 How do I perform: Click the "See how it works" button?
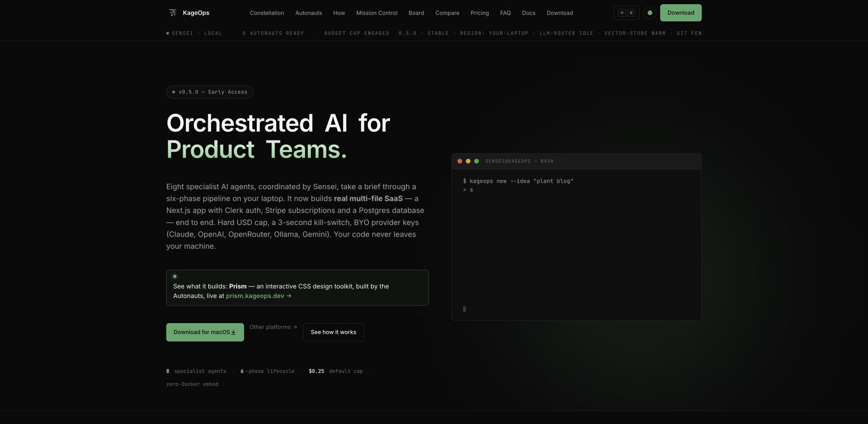pyautogui.click(x=333, y=332)
